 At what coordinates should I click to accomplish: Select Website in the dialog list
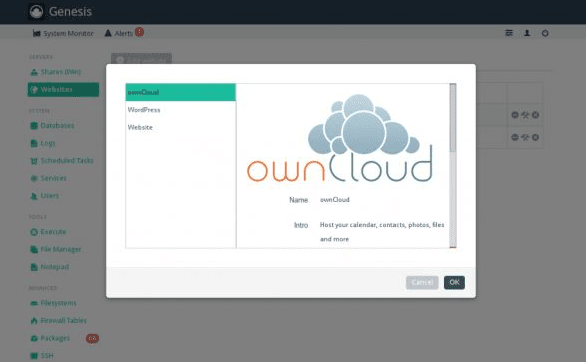(181, 127)
